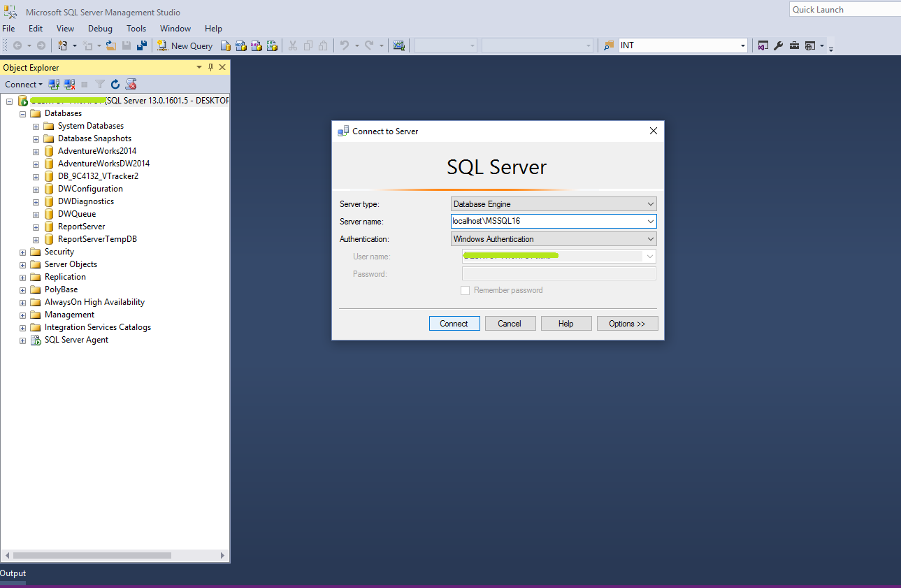The height and width of the screenshot is (588, 901).
Task: Select the ReportServerTempDB database
Action: (97, 239)
